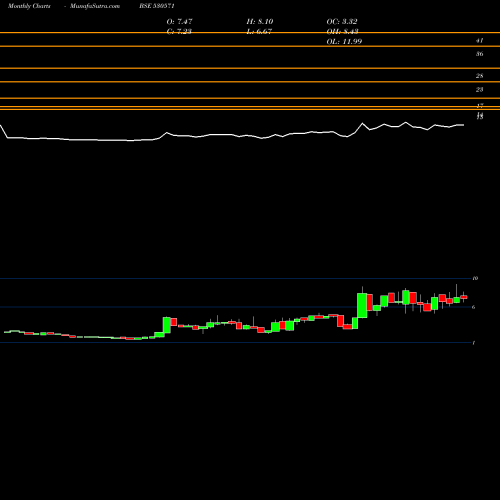Select the 'O: 7.47' open value
Screen dimensions: 500x500
click(179, 22)
